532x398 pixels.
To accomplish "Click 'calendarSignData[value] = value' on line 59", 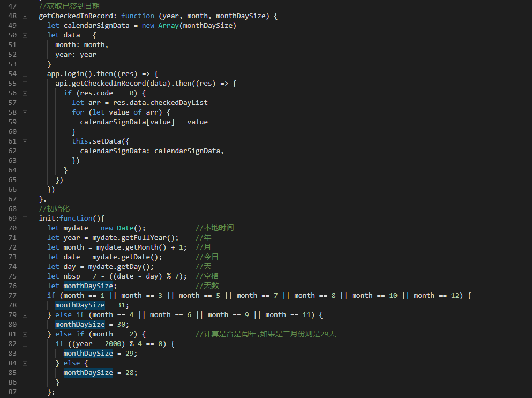I will [144, 122].
